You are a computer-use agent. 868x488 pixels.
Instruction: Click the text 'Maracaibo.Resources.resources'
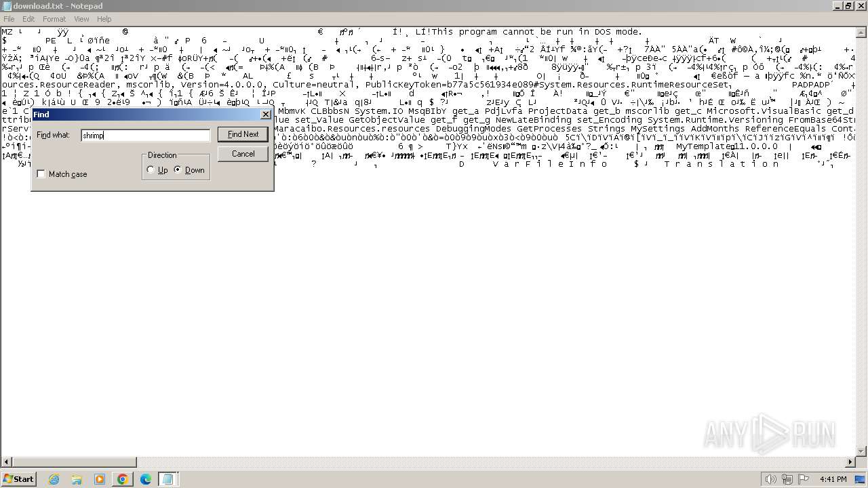point(352,129)
